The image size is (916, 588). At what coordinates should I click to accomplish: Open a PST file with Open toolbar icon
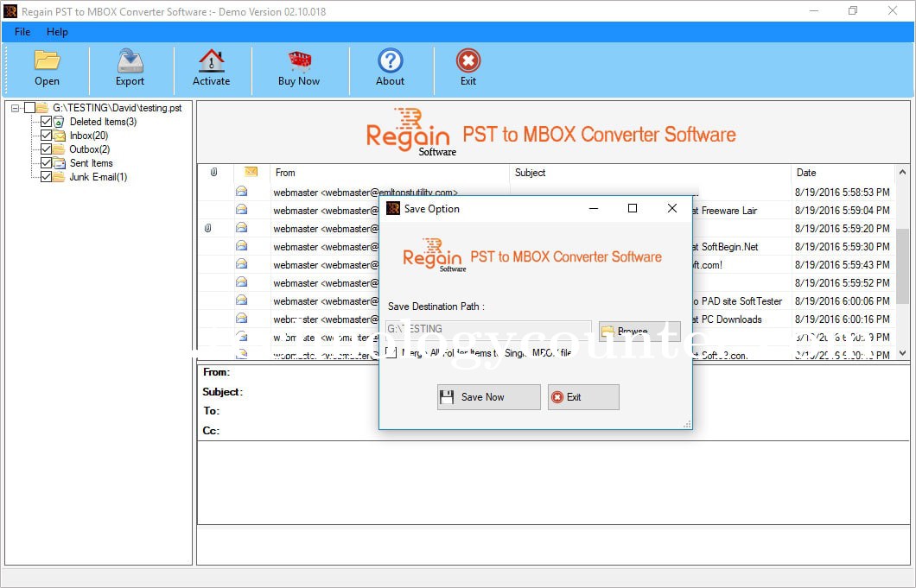[x=47, y=60]
